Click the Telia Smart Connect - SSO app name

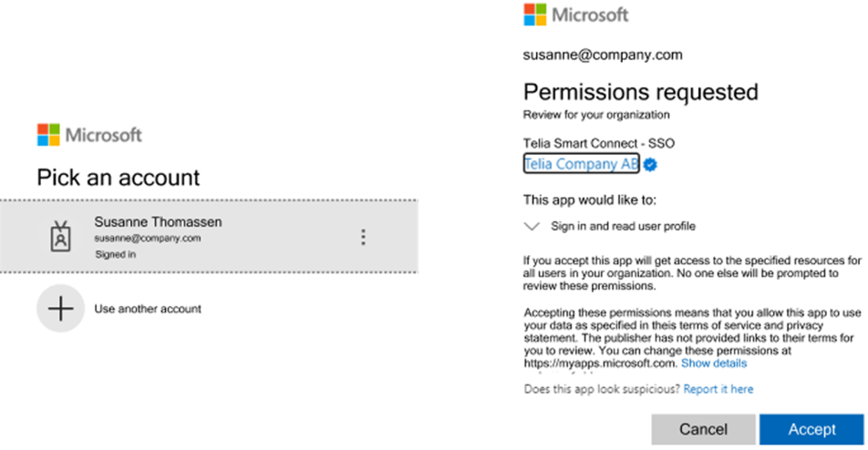pyautogui.click(x=599, y=143)
